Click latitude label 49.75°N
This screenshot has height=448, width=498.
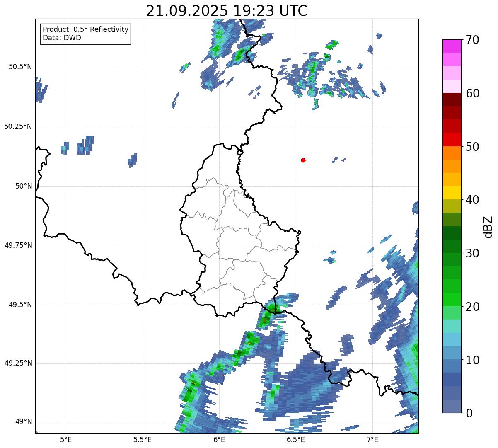pyautogui.click(x=18, y=245)
